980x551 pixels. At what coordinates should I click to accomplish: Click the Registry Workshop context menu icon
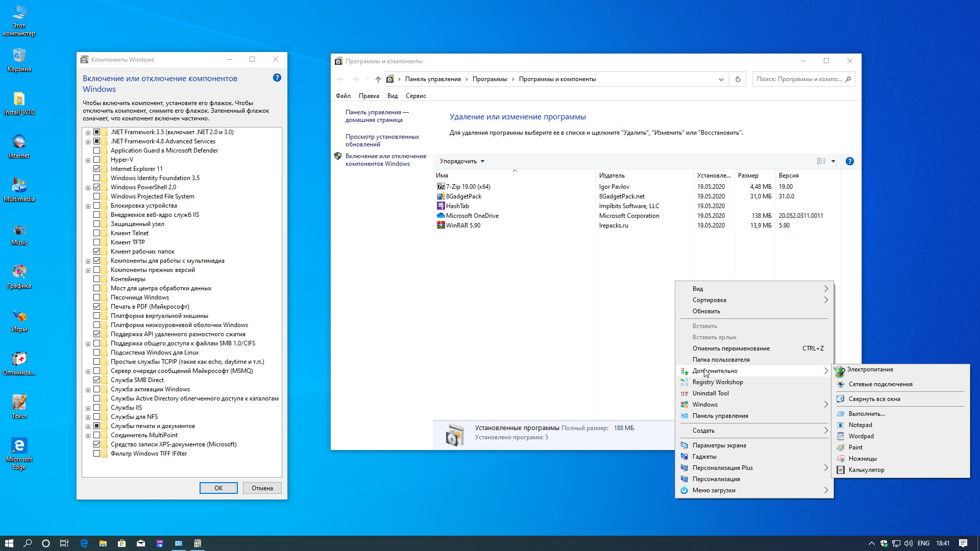(684, 382)
